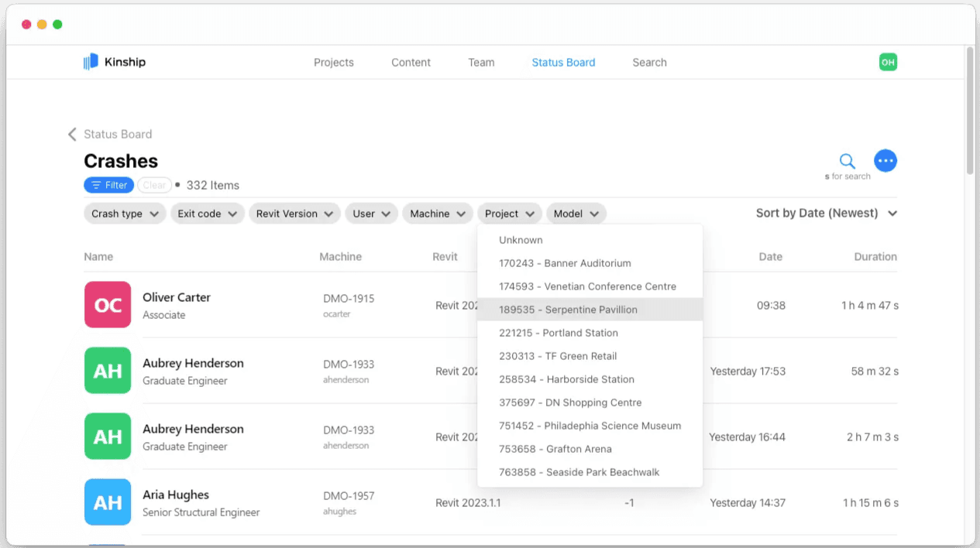Click the OH user avatar

[888, 63]
